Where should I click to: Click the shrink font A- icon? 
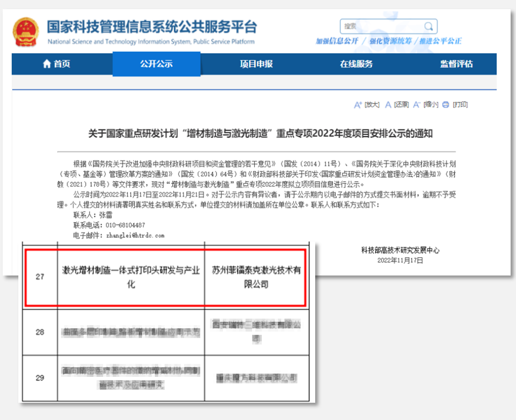tap(417, 105)
